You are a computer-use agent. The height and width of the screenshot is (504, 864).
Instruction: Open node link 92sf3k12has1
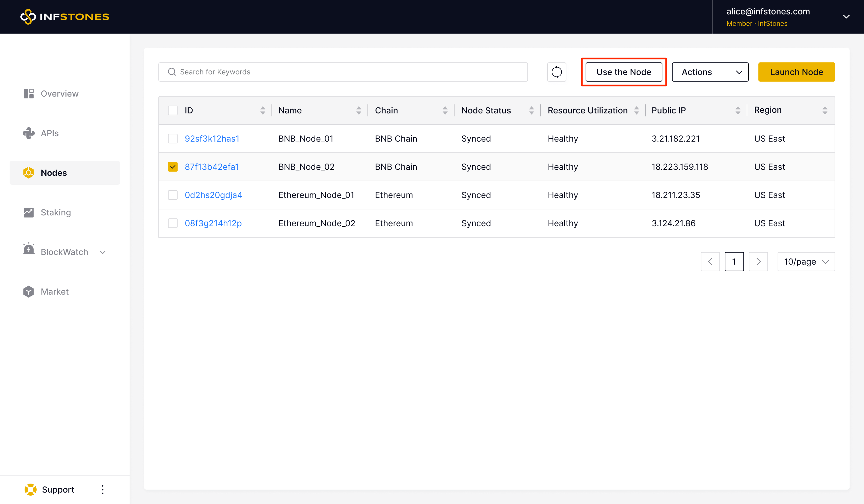(212, 139)
